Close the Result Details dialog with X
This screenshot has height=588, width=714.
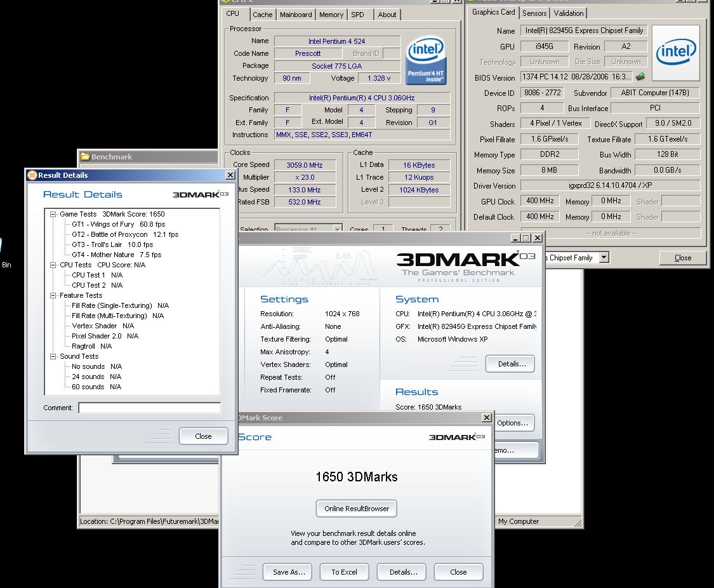pos(230,175)
